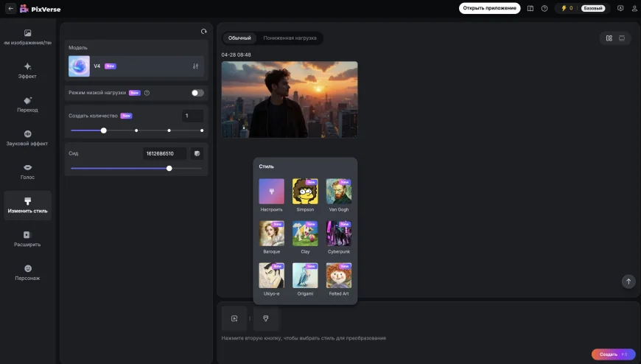Switch to the Пониженная нагрузка tab
641x364 pixels.
point(290,38)
